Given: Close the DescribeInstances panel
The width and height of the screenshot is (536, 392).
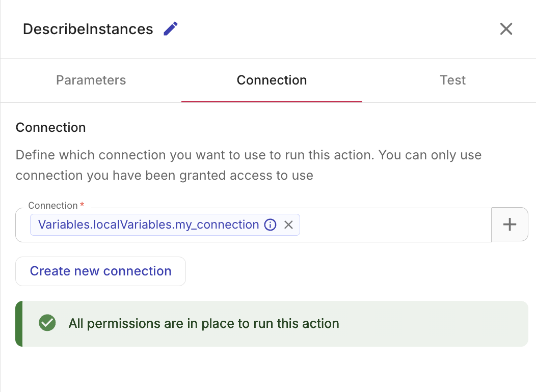Looking at the screenshot, I should [x=506, y=29].
